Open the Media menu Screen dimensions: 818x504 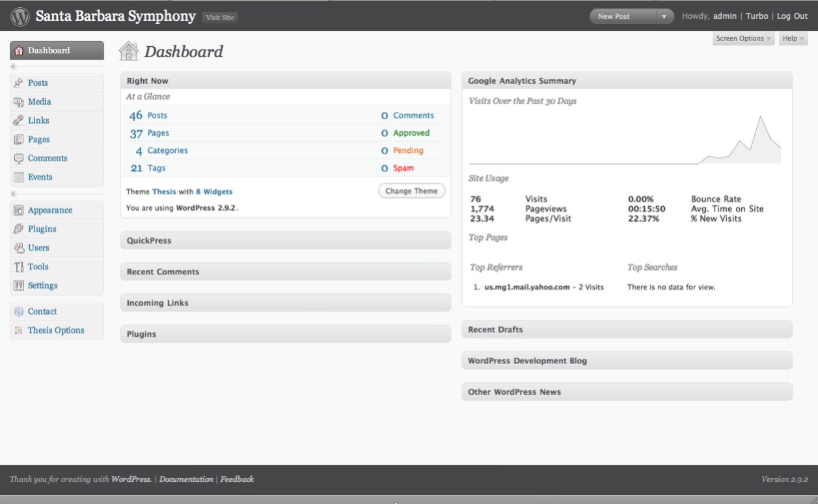tap(40, 101)
